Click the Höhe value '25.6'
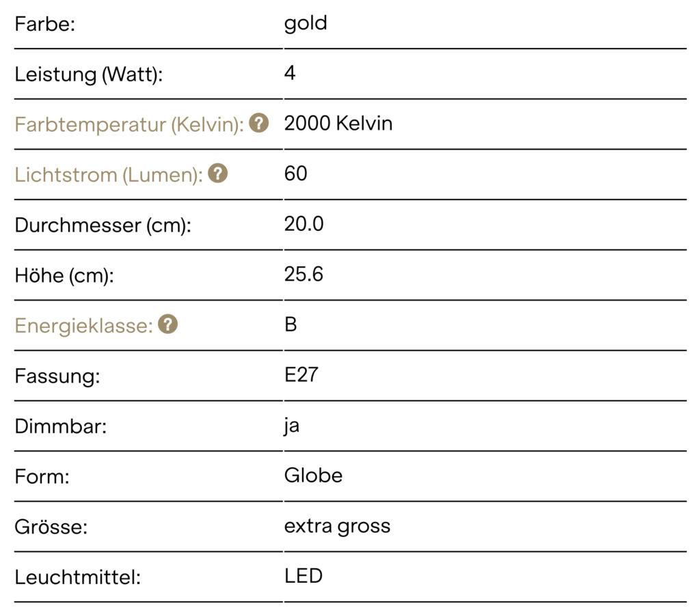 click(x=304, y=274)
